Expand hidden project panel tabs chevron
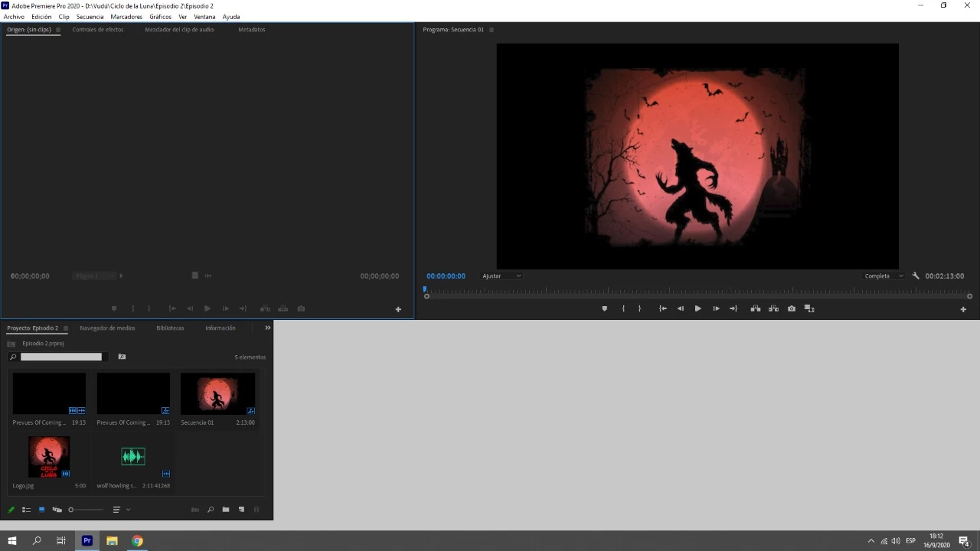 (x=267, y=328)
